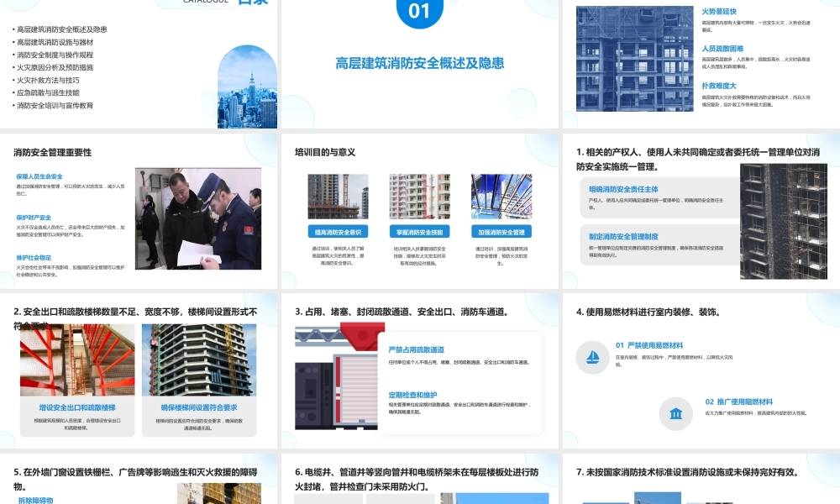Click the title 5. 在外墙门窗设置铁栅栏
This screenshot has width=840, height=504.
(135, 479)
